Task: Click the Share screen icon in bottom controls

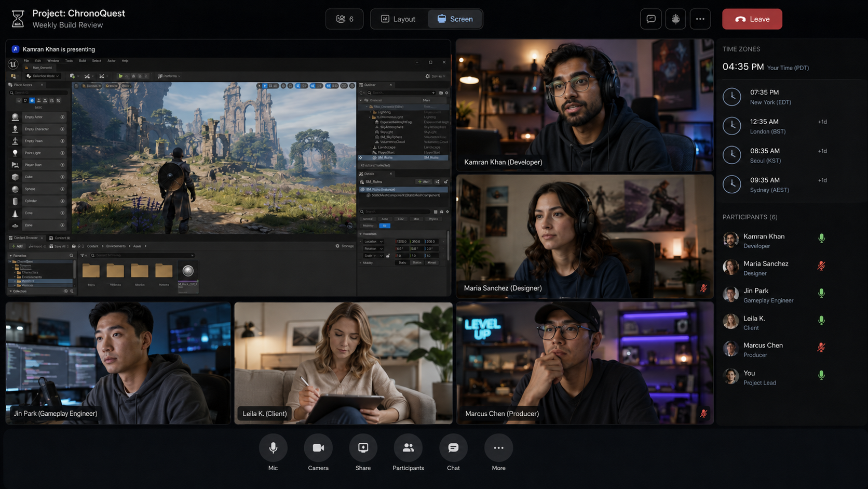Action: (x=363, y=447)
